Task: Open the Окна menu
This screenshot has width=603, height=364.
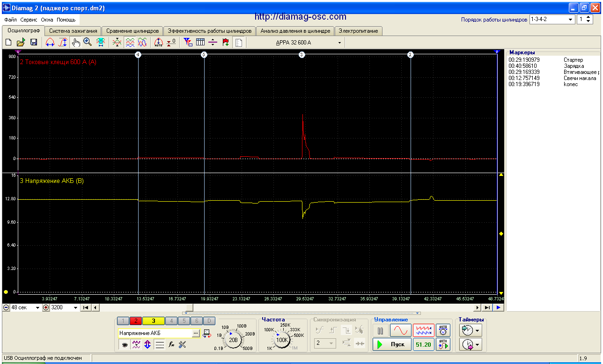Action: [x=47, y=20]
